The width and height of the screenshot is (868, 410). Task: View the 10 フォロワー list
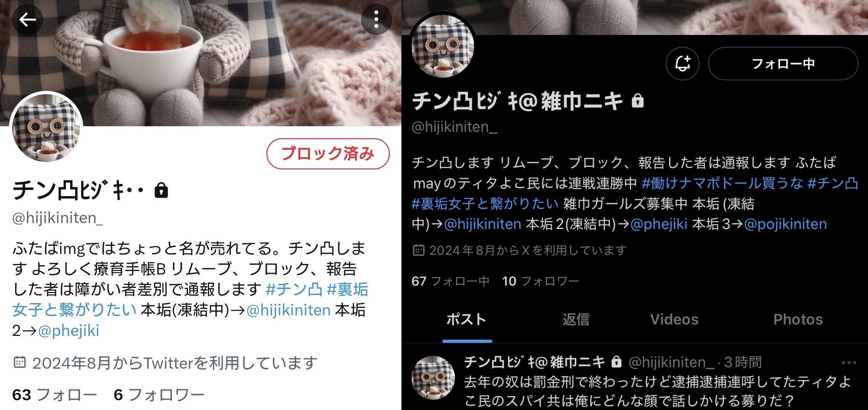pyautogui.click(x=541, y=281)
